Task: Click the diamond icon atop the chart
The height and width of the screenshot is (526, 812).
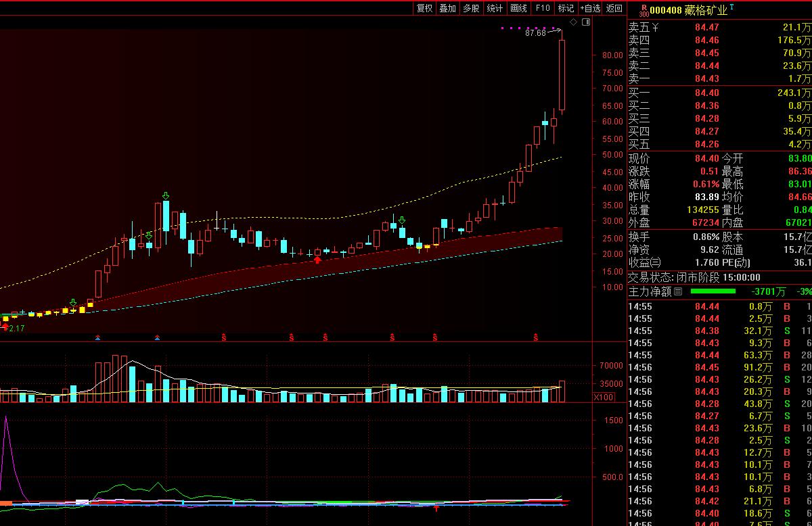Action: pos(574,22)
